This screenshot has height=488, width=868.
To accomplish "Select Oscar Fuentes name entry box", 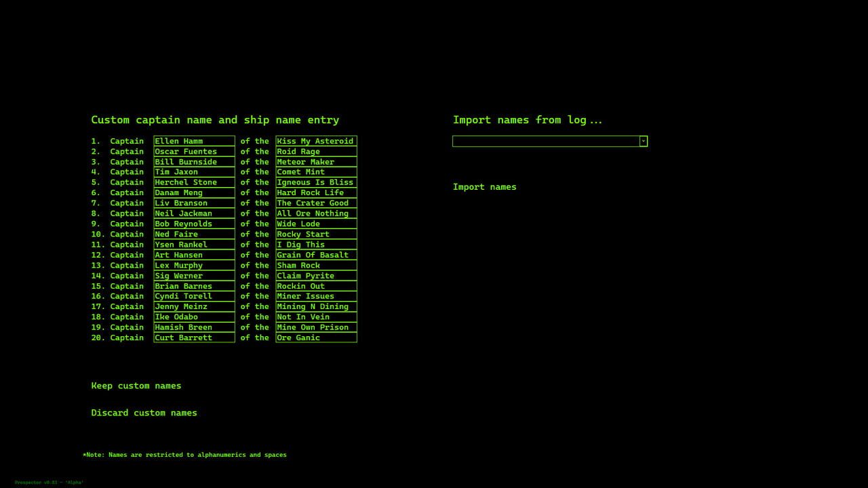I will click(193, 151).
